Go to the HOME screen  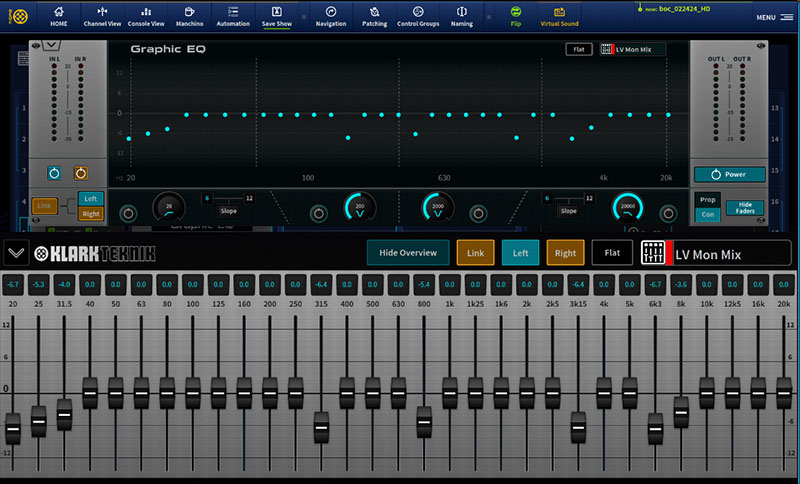point(59,16)
